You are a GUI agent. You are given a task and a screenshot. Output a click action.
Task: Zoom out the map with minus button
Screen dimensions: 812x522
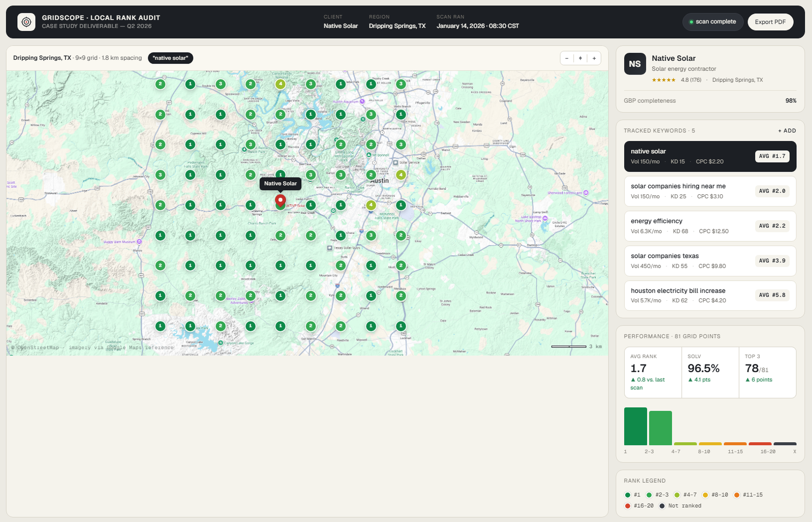pyautogui.click(x=567, y=58)
